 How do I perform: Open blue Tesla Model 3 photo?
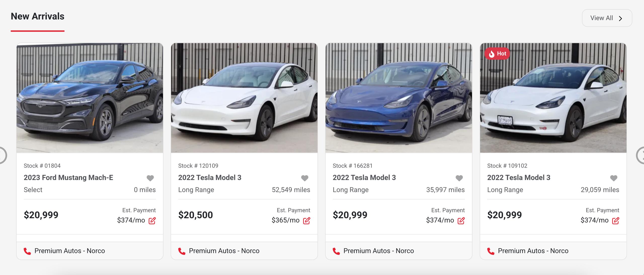[x=399, y=98]
